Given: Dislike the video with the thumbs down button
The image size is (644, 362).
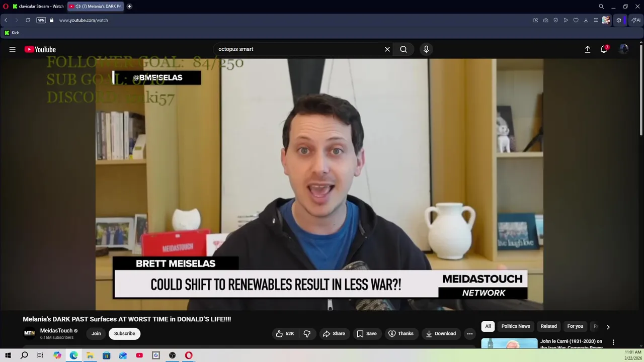Looking at the screenshot, I should (x=307, y=333).
